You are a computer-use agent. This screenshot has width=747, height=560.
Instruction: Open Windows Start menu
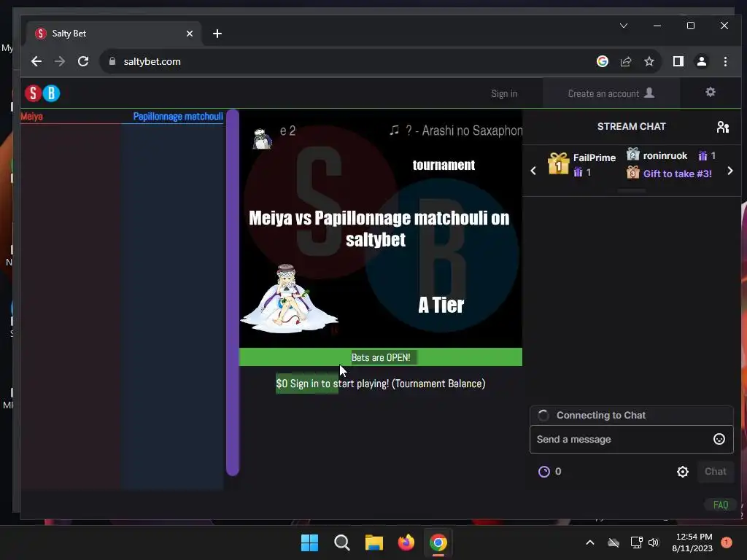click(x=309, y=542)
